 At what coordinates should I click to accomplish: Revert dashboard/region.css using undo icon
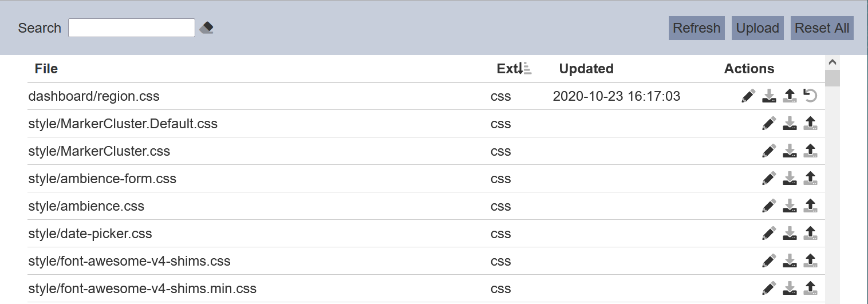(x=810, y=96)
